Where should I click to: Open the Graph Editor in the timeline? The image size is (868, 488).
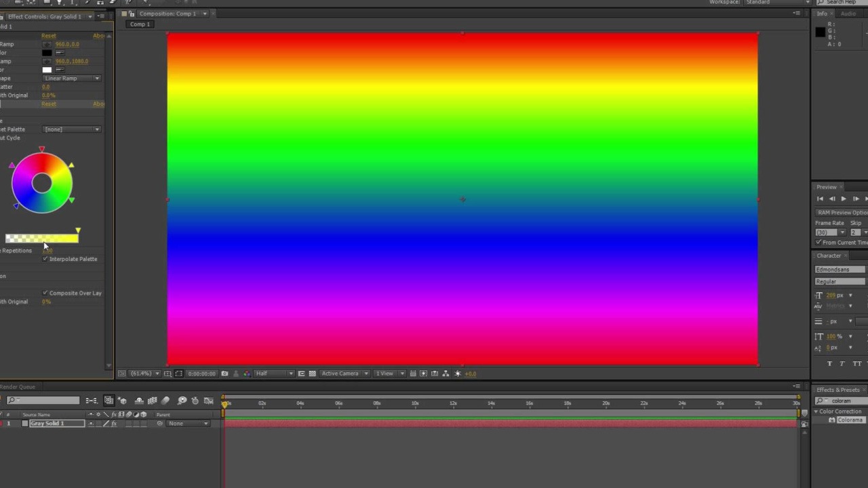[208, 400]
